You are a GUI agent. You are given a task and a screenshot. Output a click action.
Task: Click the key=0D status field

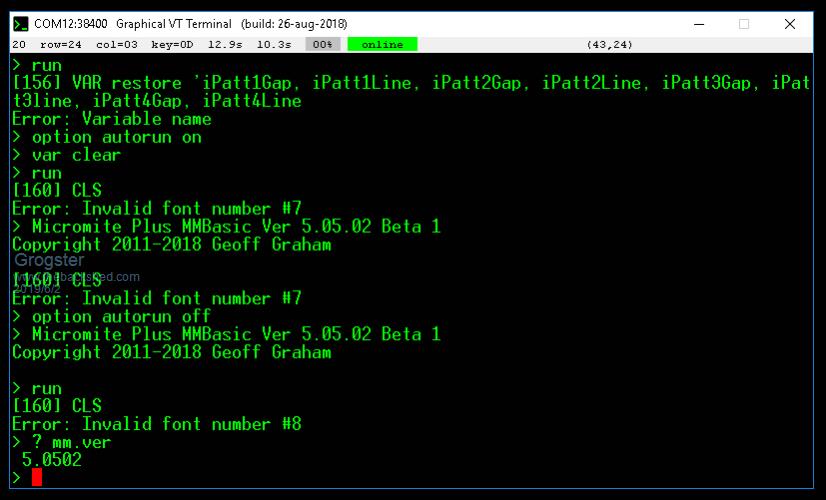(171, 45)
